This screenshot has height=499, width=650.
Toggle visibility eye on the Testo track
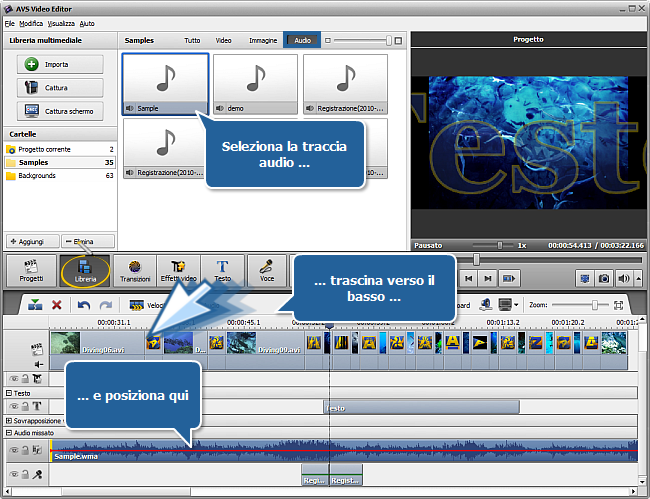coord(15,407)
